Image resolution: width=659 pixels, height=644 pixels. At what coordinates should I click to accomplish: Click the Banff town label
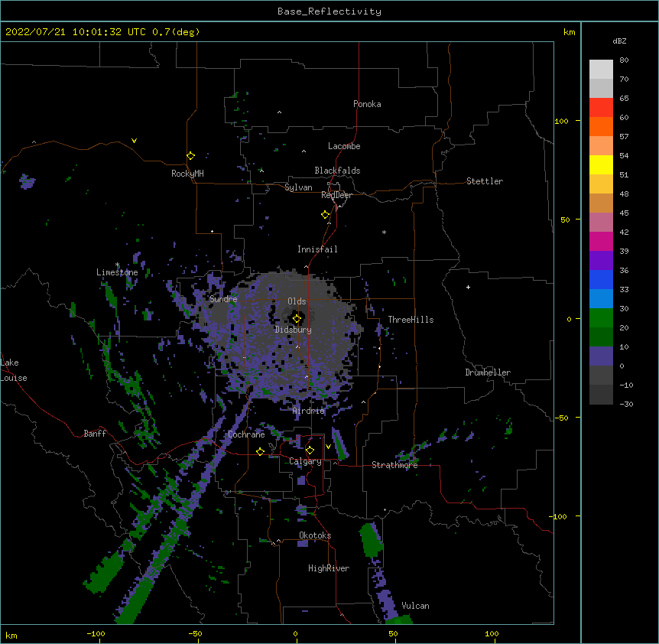click(x=95, y=434)
